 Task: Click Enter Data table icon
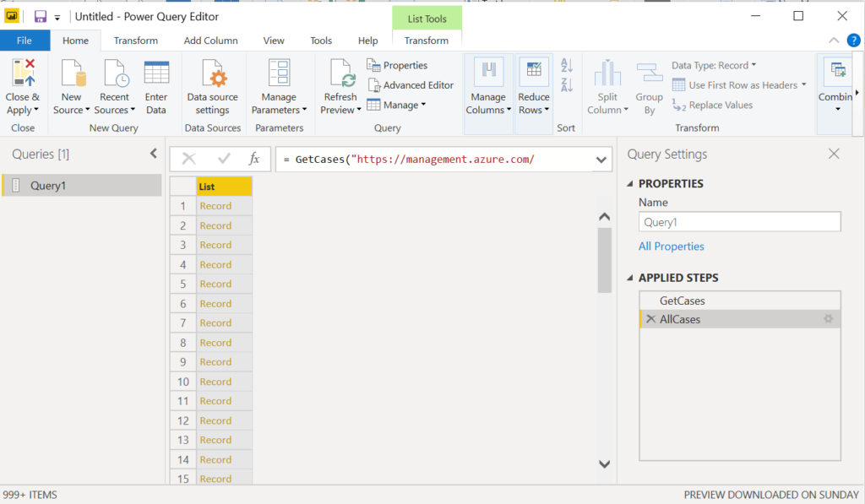pyautogui.click(x=156, y=73)
